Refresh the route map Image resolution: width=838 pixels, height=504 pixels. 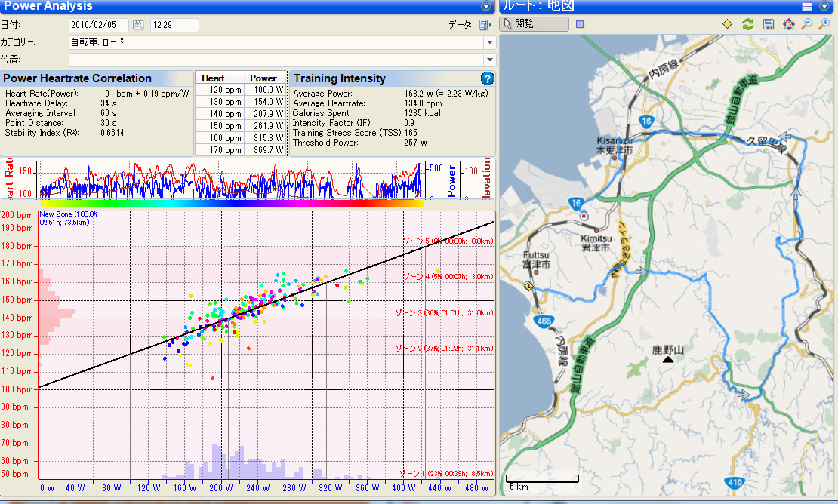(747, 24)
